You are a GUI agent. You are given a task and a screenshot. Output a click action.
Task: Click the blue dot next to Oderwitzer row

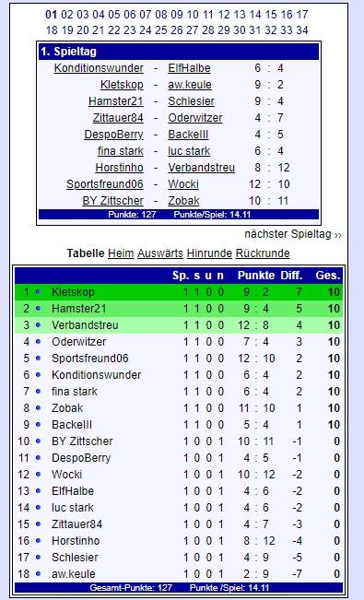(x=39, y=342)
